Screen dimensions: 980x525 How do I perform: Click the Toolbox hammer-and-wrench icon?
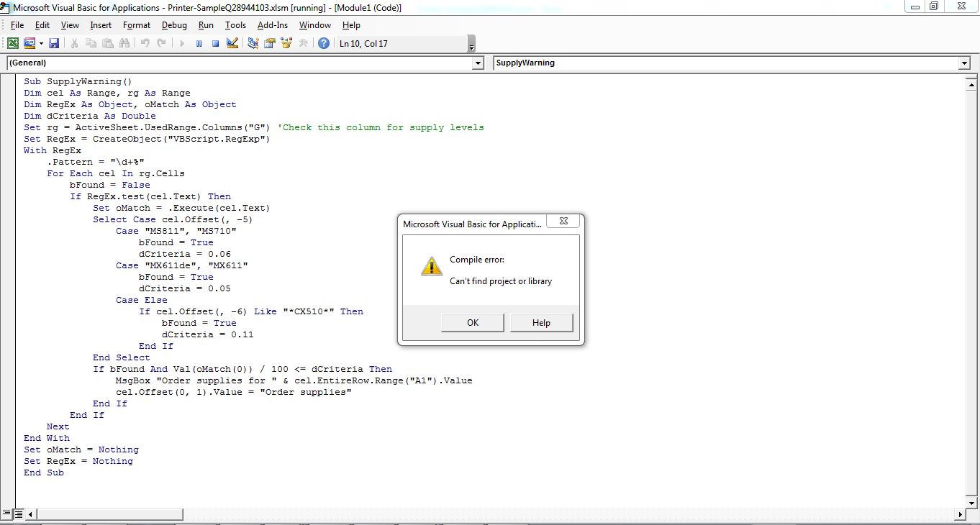[303, 43]
